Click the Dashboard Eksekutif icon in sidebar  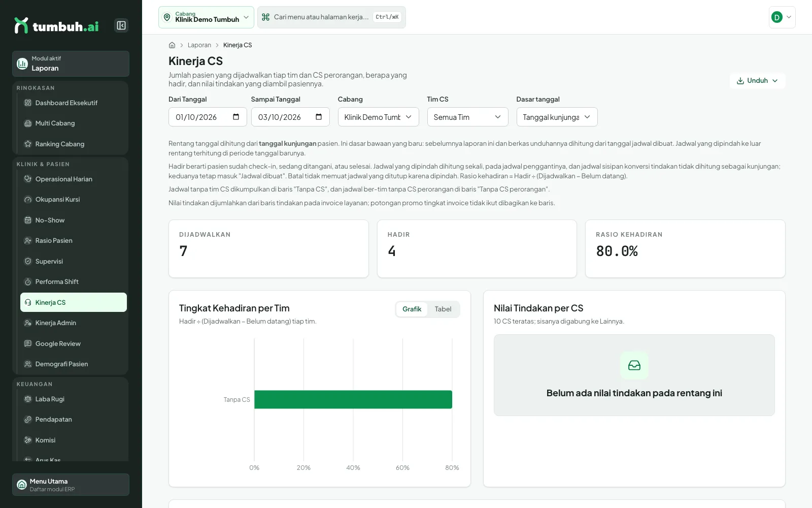(x=28, y=103)
